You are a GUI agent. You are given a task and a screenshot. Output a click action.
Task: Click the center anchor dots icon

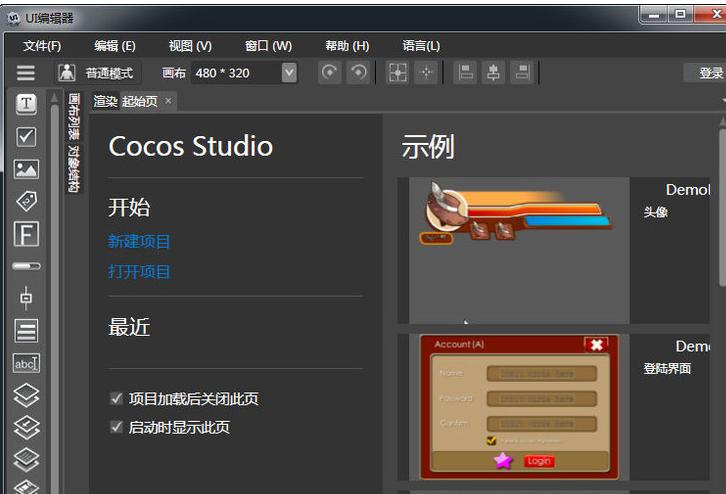[426, 73]
